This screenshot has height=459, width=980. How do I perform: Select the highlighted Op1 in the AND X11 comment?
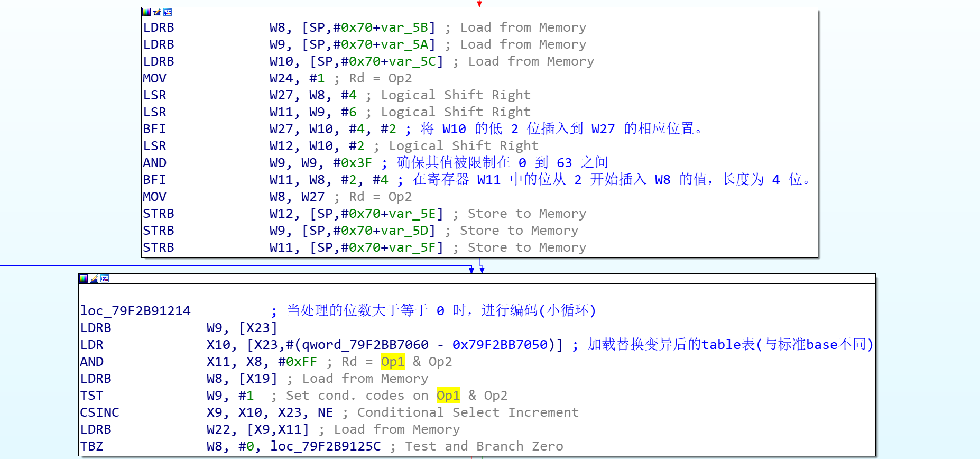(393, 362)
